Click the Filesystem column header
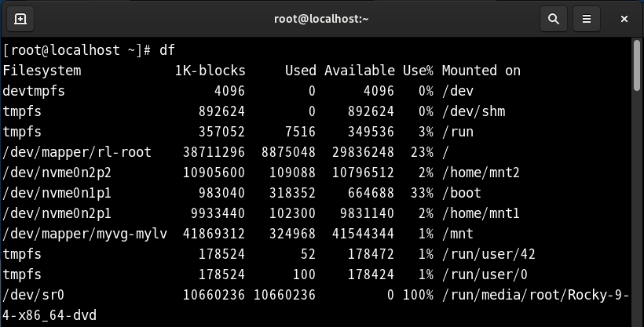Screen dimensions: 644x327 tap(42, 71)
